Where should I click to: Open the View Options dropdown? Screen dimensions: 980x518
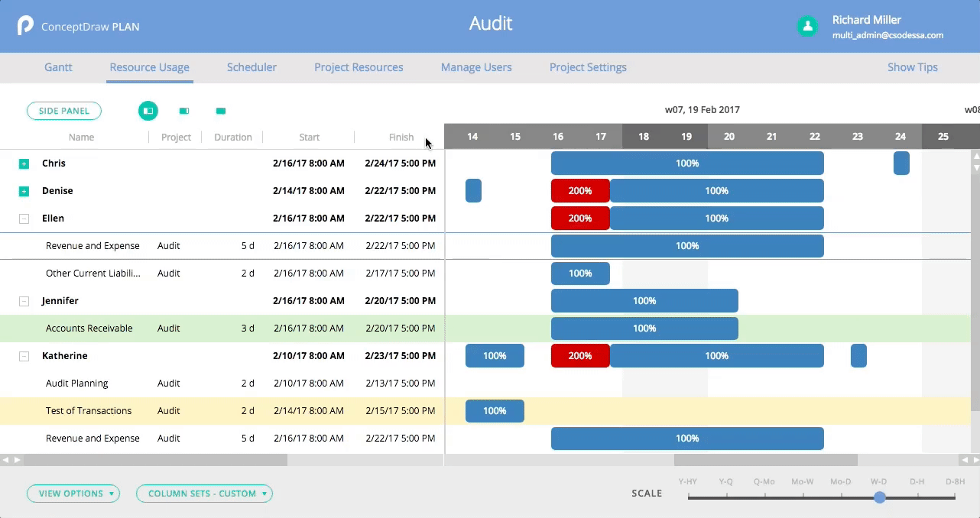[73, 494]
